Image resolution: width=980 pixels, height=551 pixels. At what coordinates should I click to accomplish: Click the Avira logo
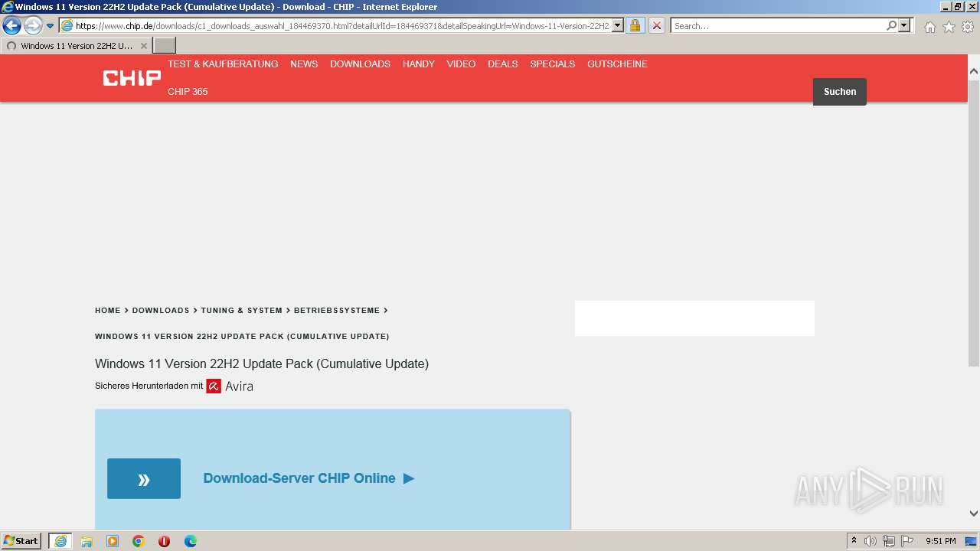230,386
